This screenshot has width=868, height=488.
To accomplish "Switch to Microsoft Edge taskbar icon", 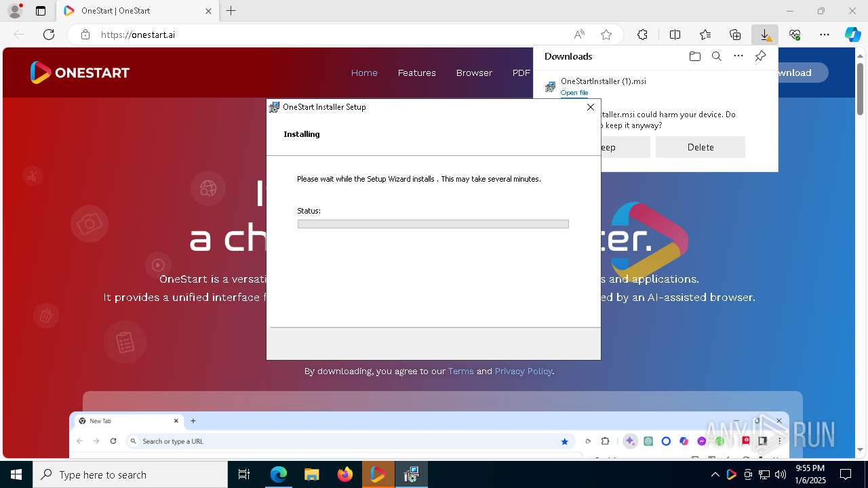I will (x=279, y=474).
